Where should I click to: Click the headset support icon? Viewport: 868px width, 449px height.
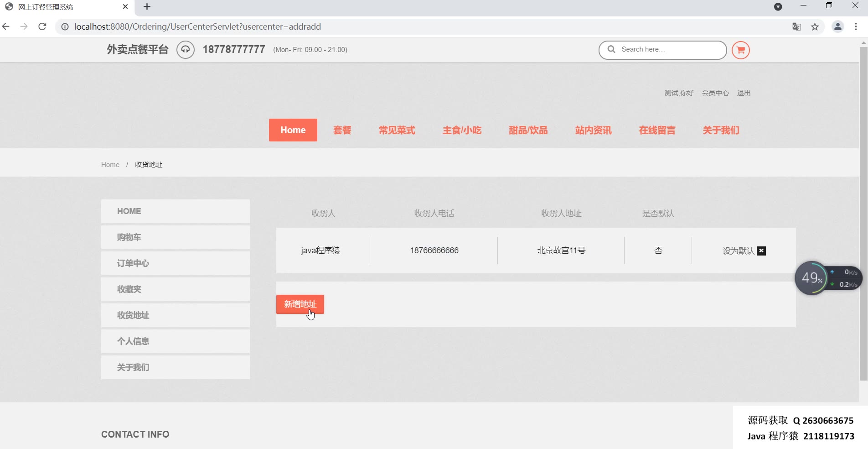[186, 50]
